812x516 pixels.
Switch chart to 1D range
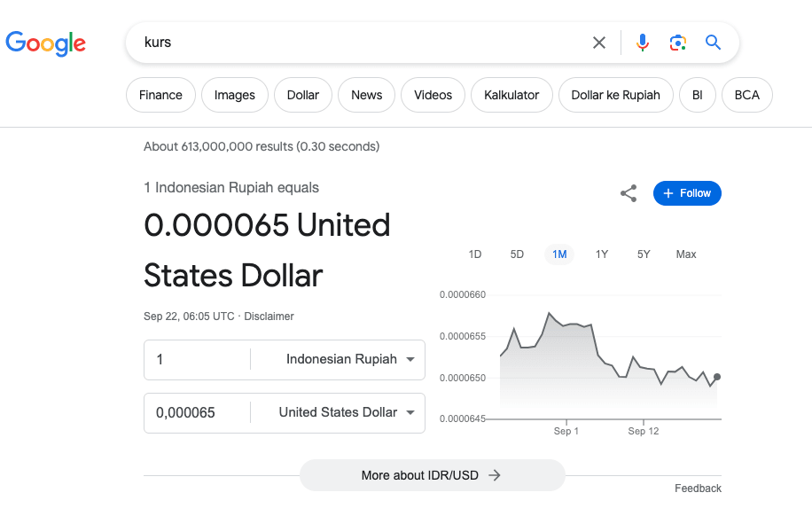tap(475, 254)
